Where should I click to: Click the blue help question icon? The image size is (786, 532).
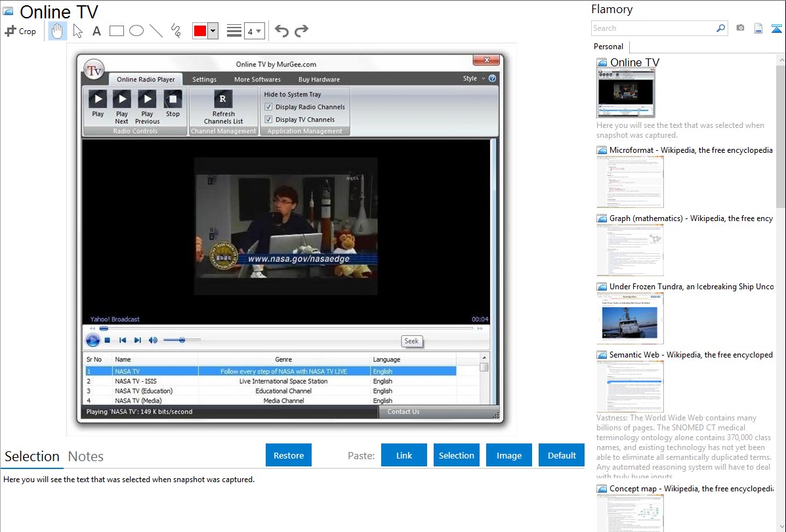click(492, 78)
